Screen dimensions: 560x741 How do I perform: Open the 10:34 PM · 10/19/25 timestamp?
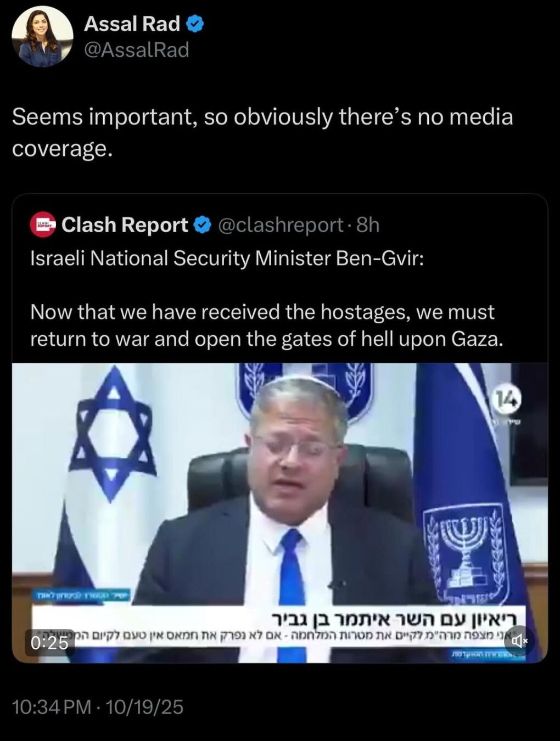[x=98, y=706]
